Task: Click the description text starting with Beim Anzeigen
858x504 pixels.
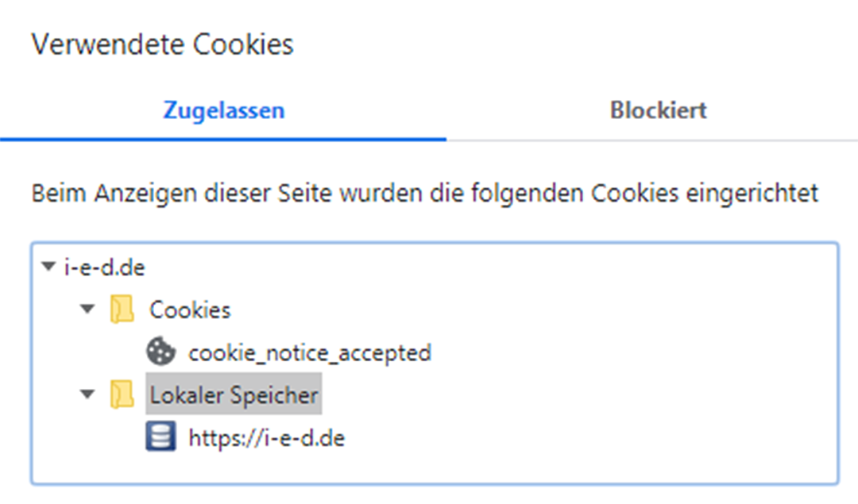Action: [x=424, y=194]
